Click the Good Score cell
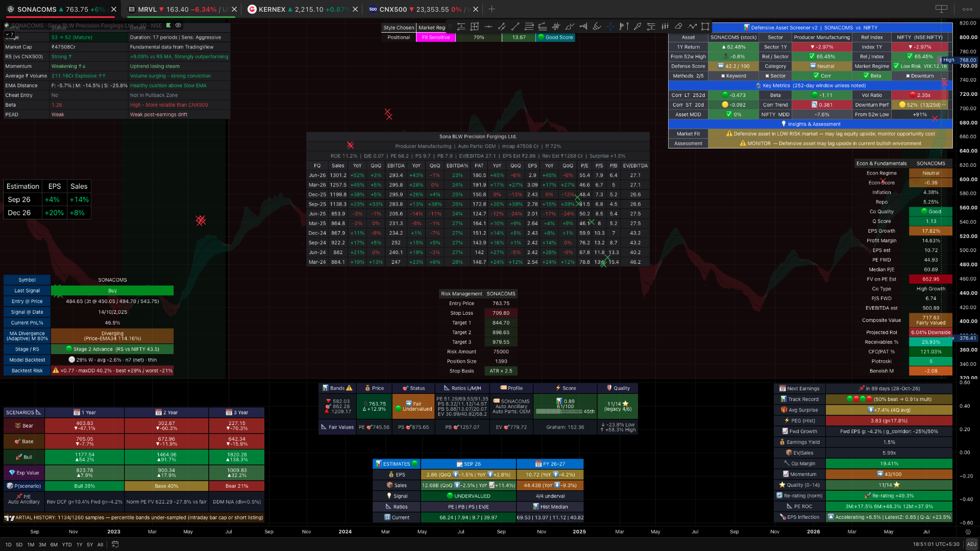980x551 pixels. pos(555,37)
